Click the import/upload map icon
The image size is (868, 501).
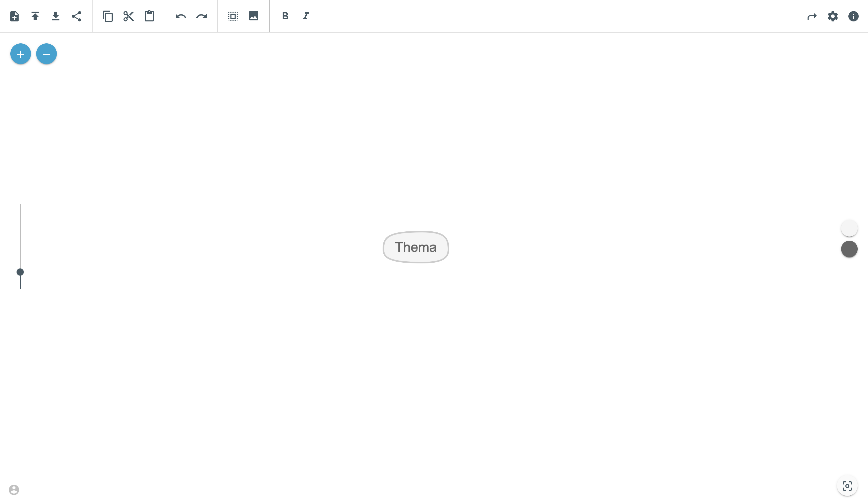[35, 16]
